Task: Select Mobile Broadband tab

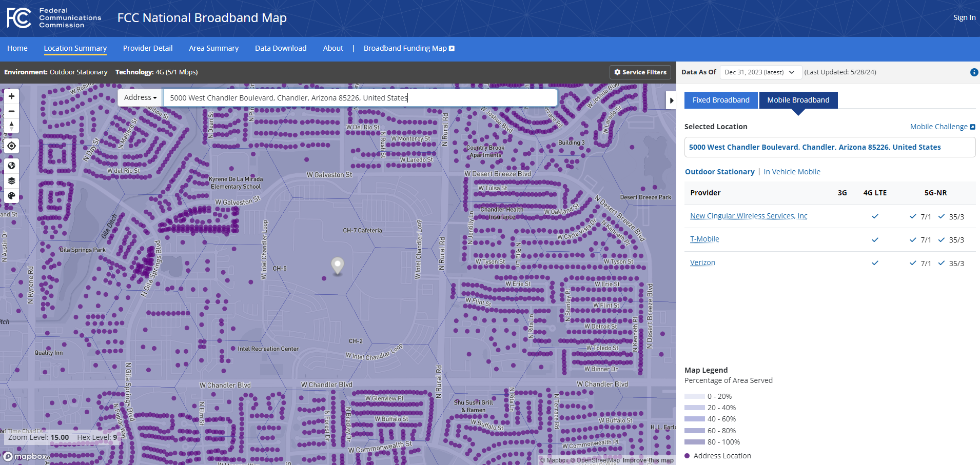Action: [x=798, y=100]
